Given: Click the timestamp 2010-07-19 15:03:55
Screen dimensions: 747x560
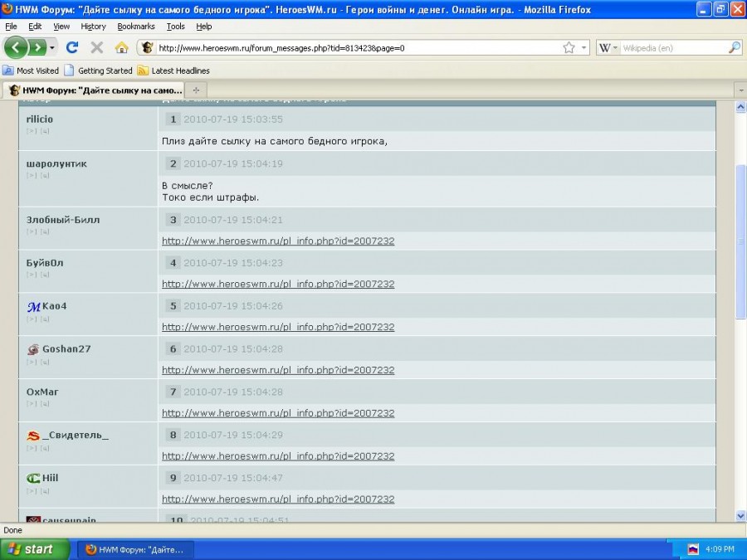Looking at the screenshot, I should (x=233, y=119).
